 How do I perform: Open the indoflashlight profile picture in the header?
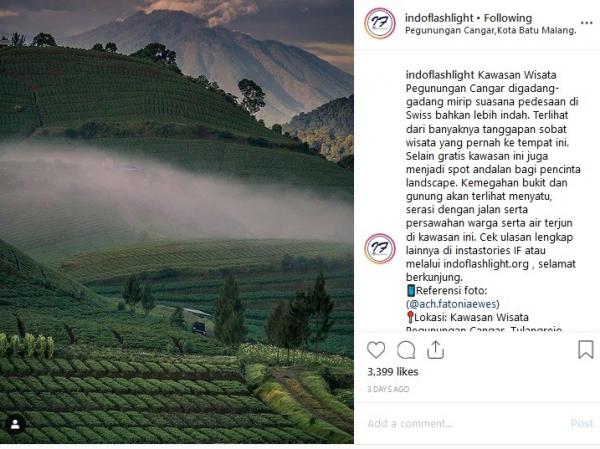tap(380, 23)
